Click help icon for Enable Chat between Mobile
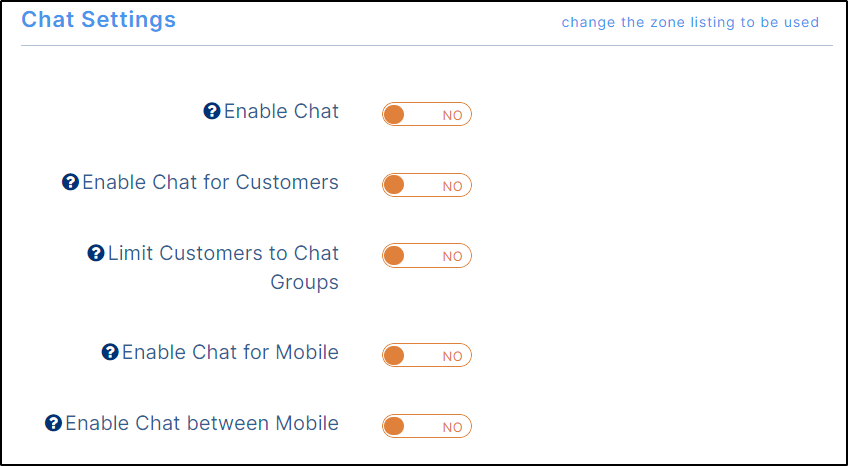 coord(53,423)
